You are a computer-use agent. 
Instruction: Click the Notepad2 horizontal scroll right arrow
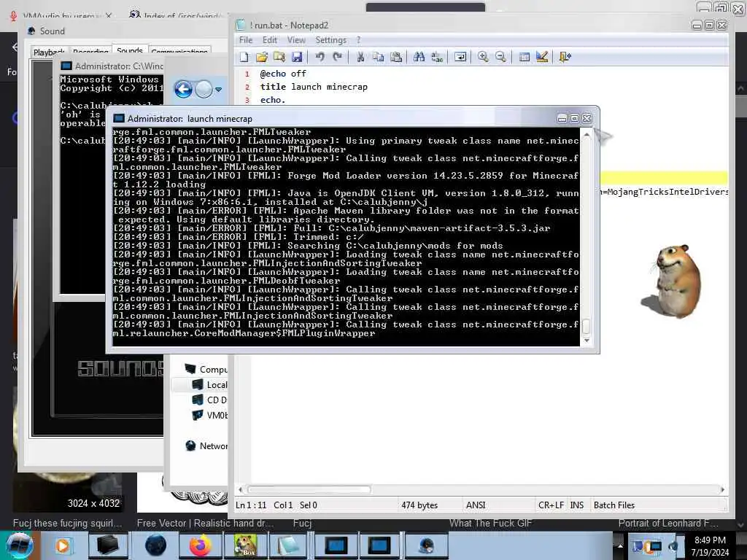tap(722, 489)
